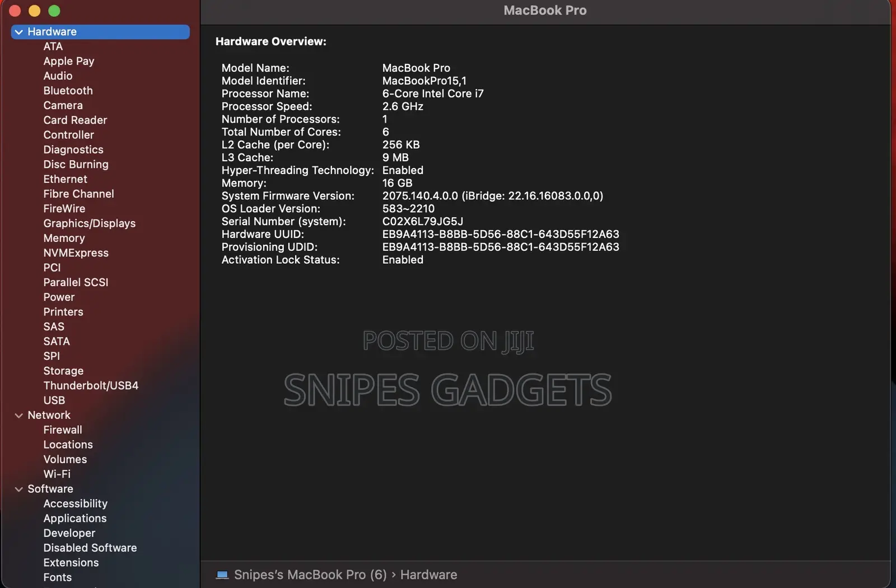Open Disabled Software item
Screen dimensions: 896x588
point(90,548)
